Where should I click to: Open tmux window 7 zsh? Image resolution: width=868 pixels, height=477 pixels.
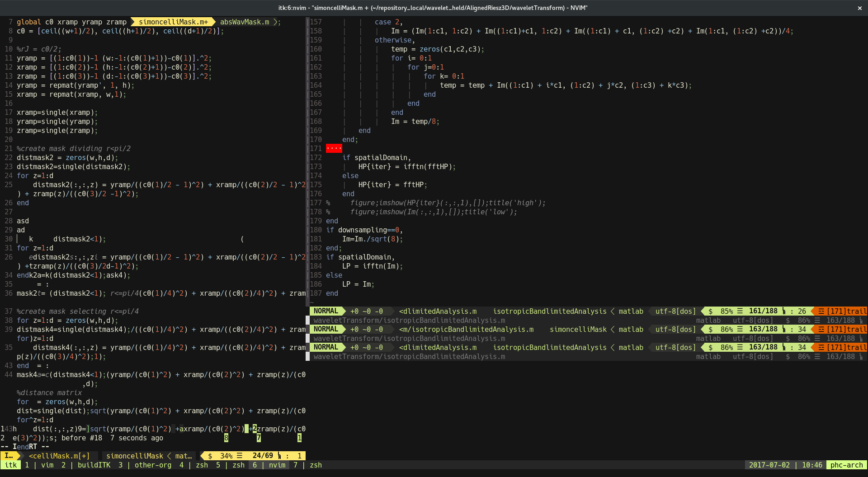[x=307, y=465]
